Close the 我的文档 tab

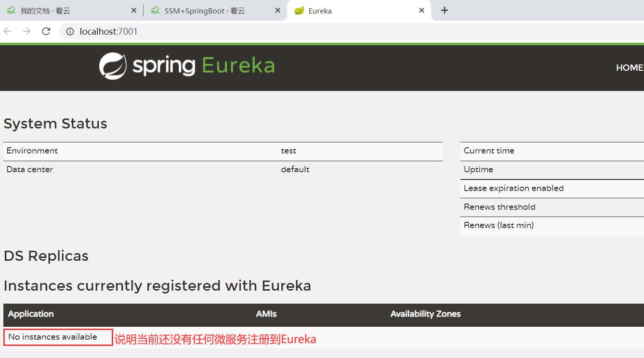click(134, 10)
